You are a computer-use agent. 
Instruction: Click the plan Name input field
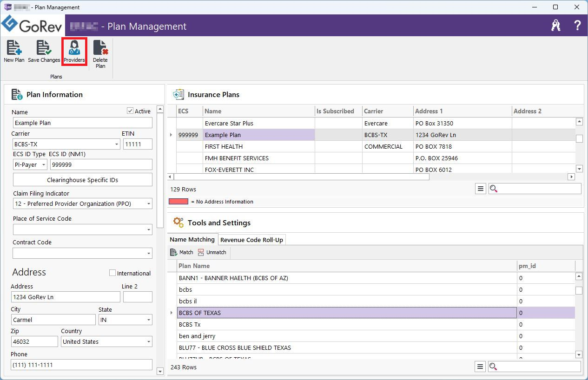[x=83, y=123]
